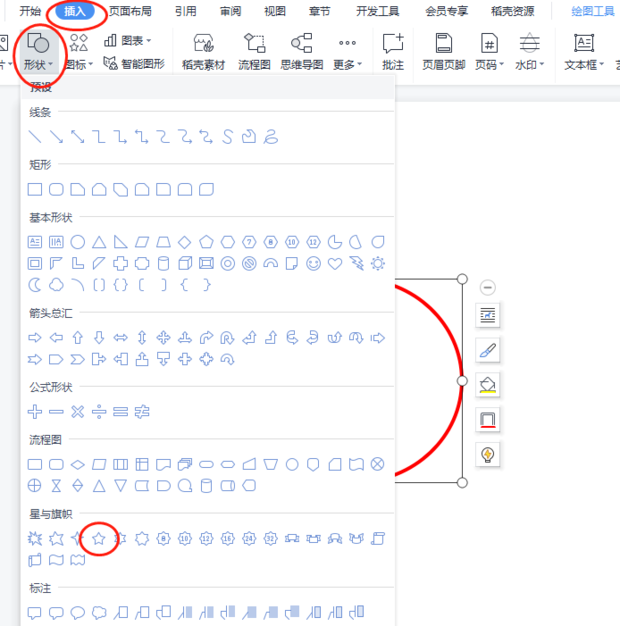Select the explosion burst shape
The width and height of the screenshot is (620, 626).
(35, 539)
